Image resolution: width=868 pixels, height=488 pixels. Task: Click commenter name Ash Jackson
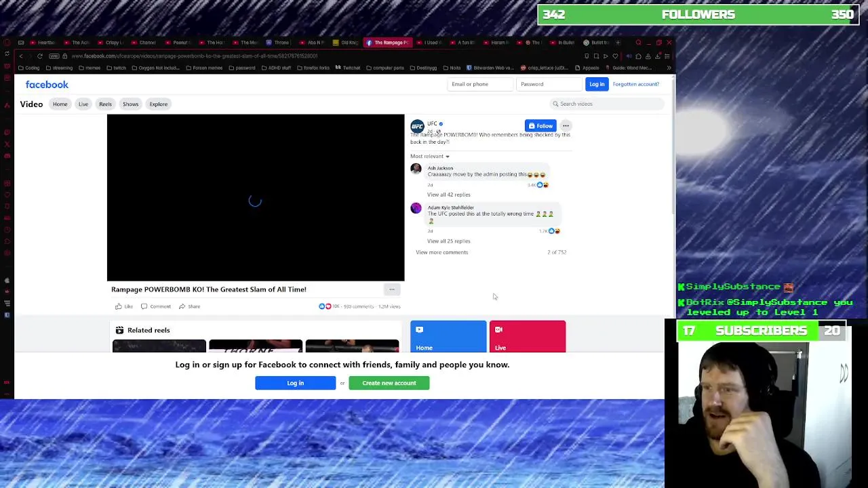pos(440,168)
